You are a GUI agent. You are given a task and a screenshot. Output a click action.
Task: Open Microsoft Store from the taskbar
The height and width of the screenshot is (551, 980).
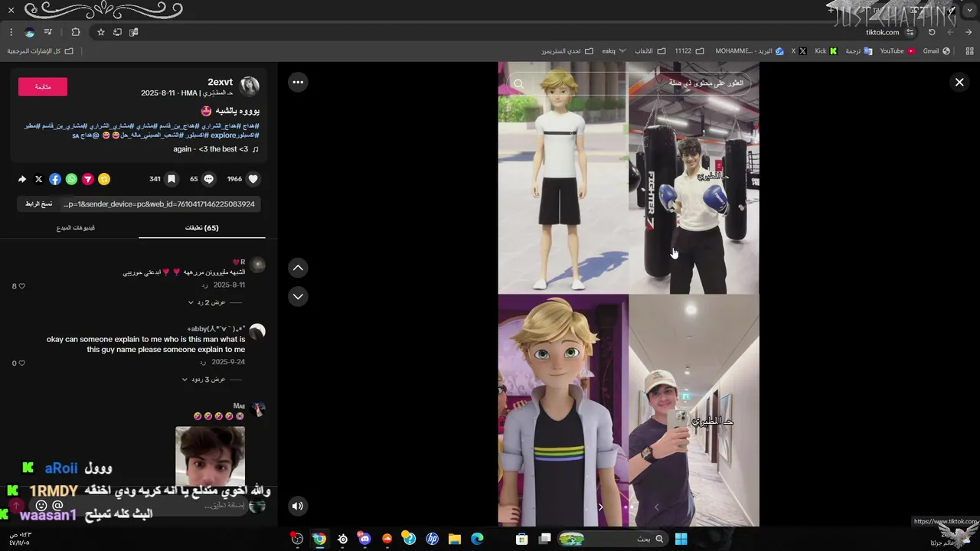(x=522, y=539)
